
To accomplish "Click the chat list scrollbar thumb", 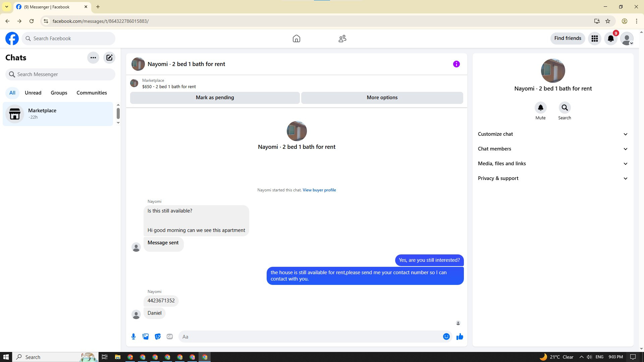I will point(118,113).
